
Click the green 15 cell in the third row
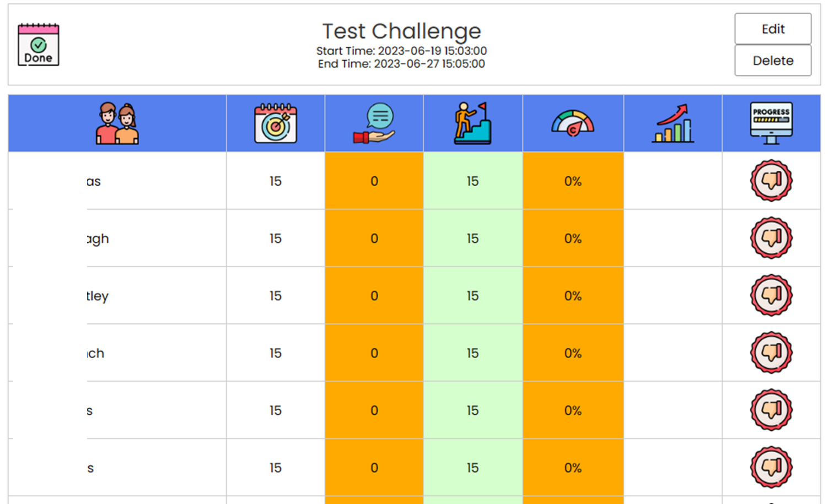coord(472,296)
